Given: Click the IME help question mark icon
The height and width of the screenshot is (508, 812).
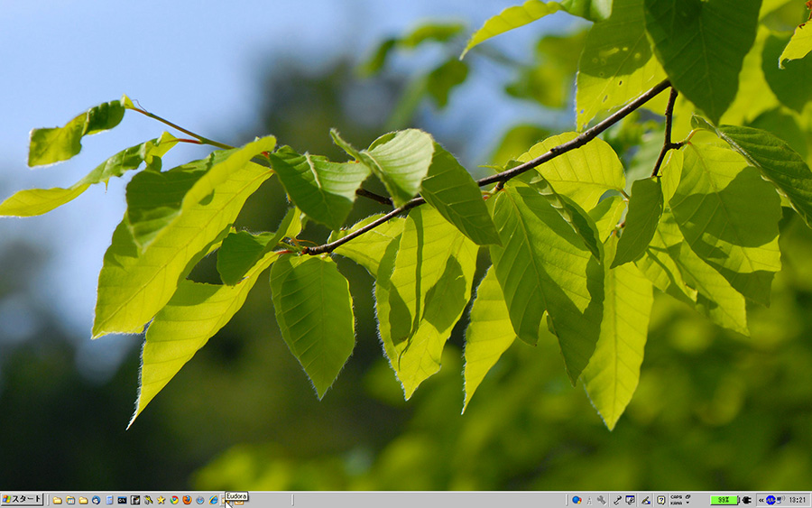Looking at the screenshot, I should [x=661, y=500].
